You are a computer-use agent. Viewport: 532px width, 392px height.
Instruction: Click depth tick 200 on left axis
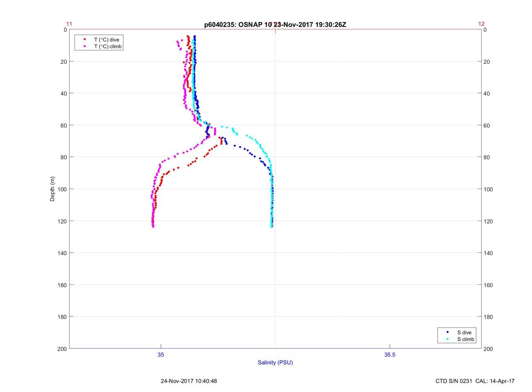[63, 349]
